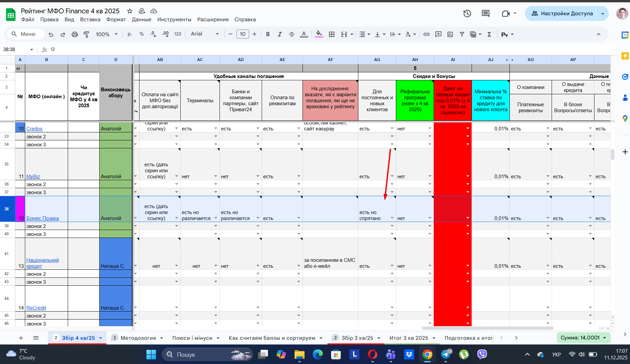This screenshot has width=630, height=364.
Task: Open the ReCredit hyperlink
Action: point(36,308)
